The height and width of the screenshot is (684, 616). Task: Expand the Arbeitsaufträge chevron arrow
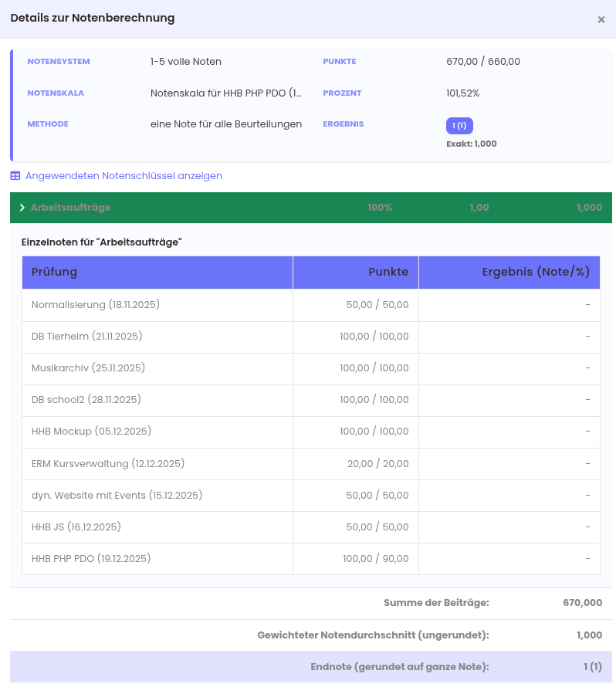click(x=22, y=208)
